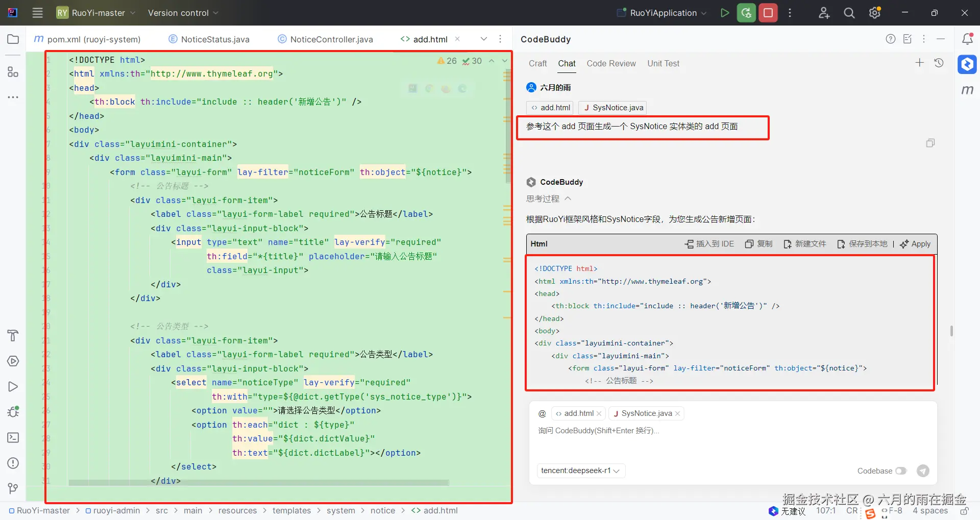
Task: Click ruoyi-admin in the breadcrumb
Action: coord(112,510)
